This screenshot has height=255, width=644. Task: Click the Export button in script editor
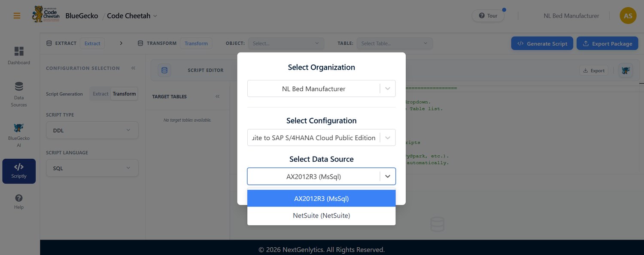click(593, 71)
